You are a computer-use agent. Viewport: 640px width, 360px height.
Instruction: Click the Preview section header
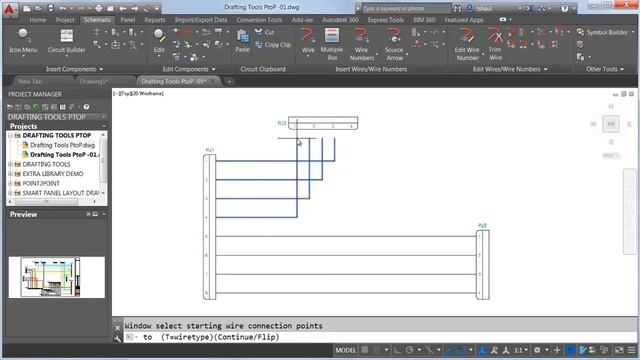[56, 214]
